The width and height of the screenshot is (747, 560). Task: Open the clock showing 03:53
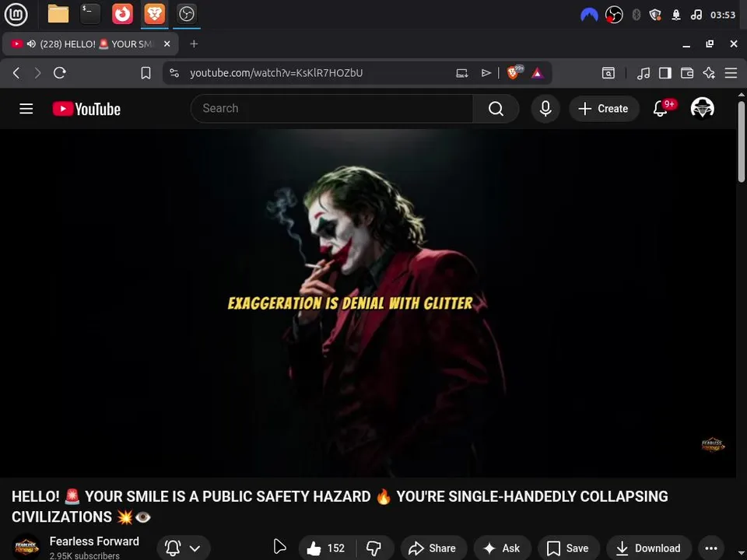pyautogui.click(x=723, y=16)
